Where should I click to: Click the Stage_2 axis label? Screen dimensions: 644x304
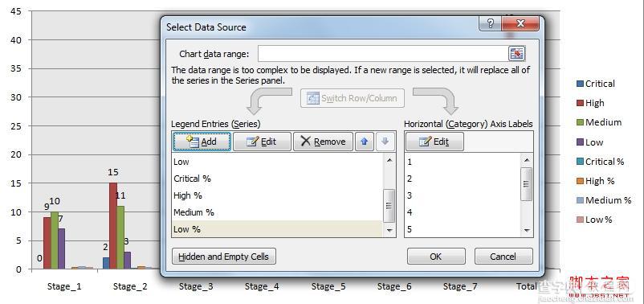(130, 286)
